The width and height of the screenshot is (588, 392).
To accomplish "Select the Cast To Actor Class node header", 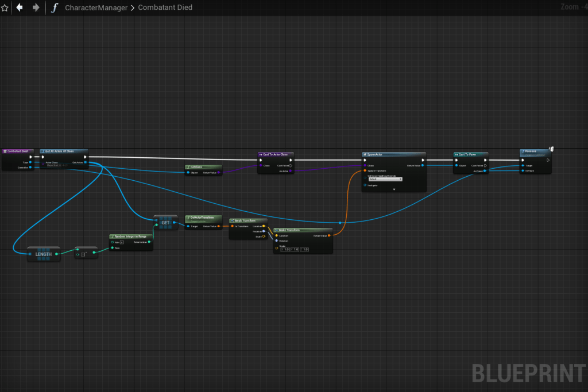I will point(276,154).
